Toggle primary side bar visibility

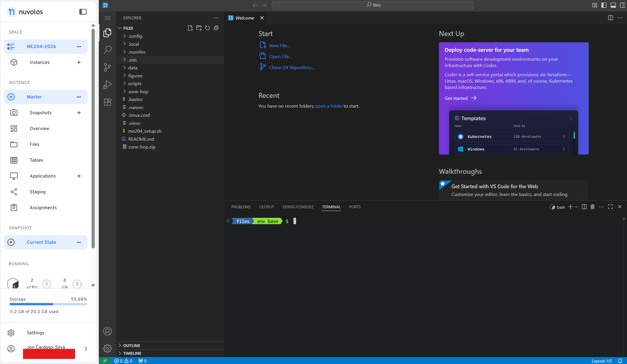pos(604,5)
